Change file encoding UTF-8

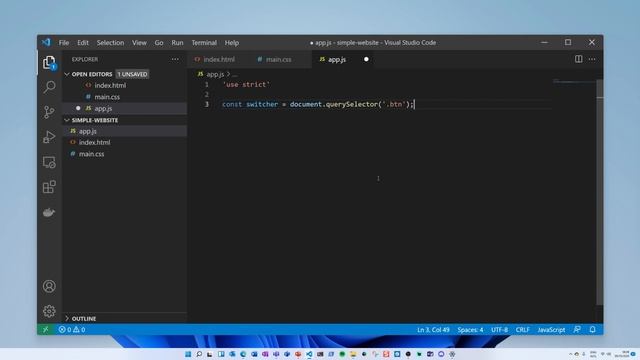click(x=500, y=329)
